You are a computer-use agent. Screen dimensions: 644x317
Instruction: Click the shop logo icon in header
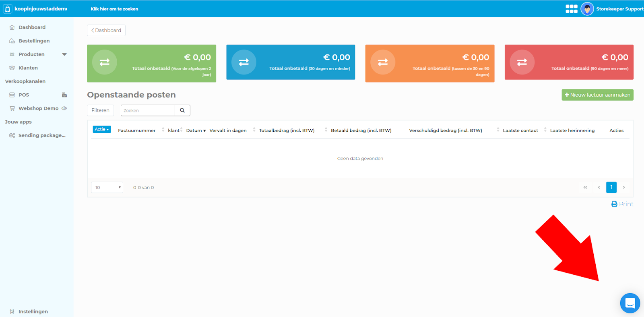tap(7, 9)
